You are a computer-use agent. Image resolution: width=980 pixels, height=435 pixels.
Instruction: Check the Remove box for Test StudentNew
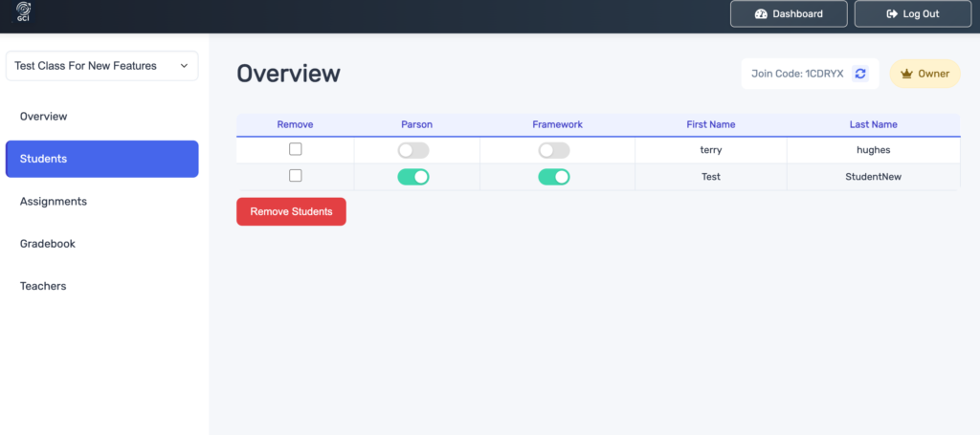(296, 176)
